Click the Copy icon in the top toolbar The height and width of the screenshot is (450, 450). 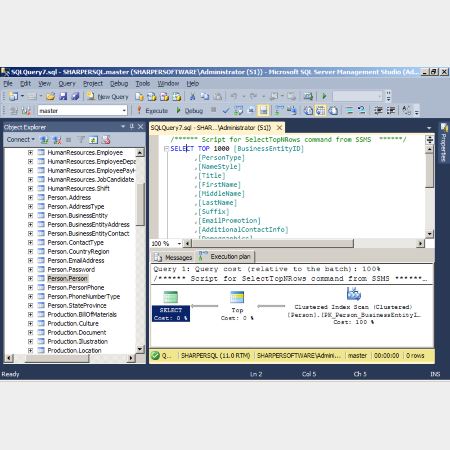[205, 97]
